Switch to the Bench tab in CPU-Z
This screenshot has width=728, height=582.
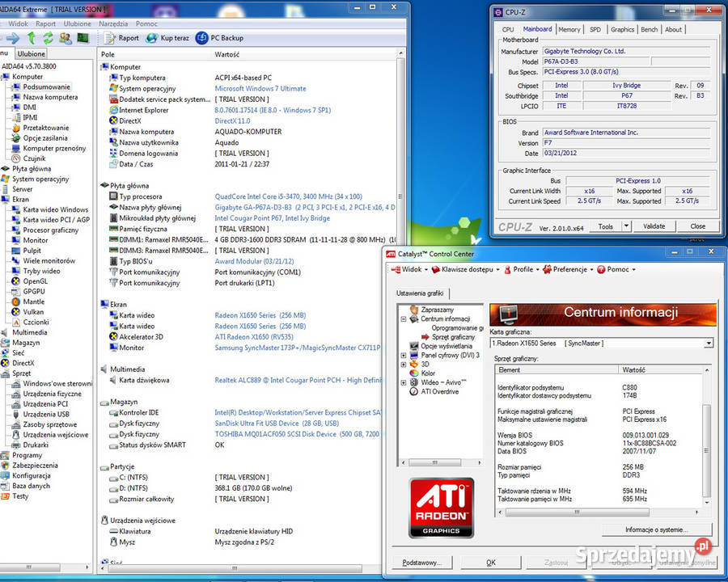point(649,29)
